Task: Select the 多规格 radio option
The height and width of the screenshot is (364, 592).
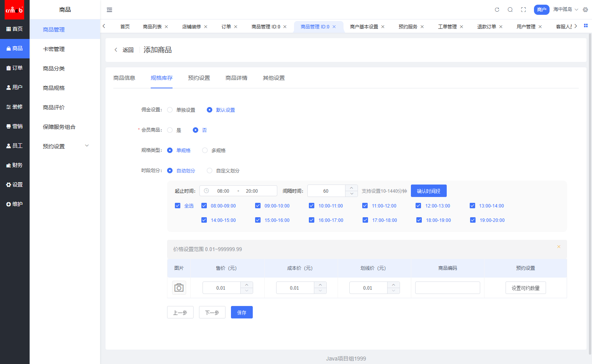Action: pos(205,150)
